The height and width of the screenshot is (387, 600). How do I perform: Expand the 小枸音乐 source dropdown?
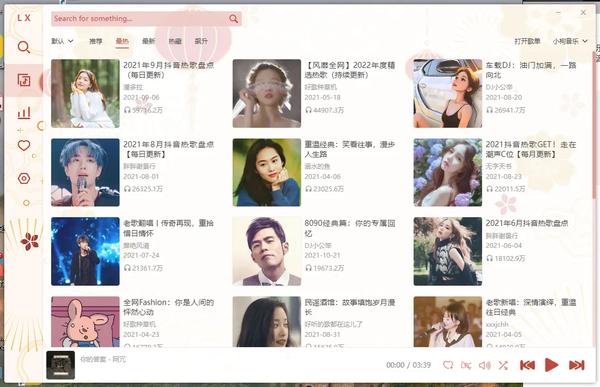click(x=570, y=41)
